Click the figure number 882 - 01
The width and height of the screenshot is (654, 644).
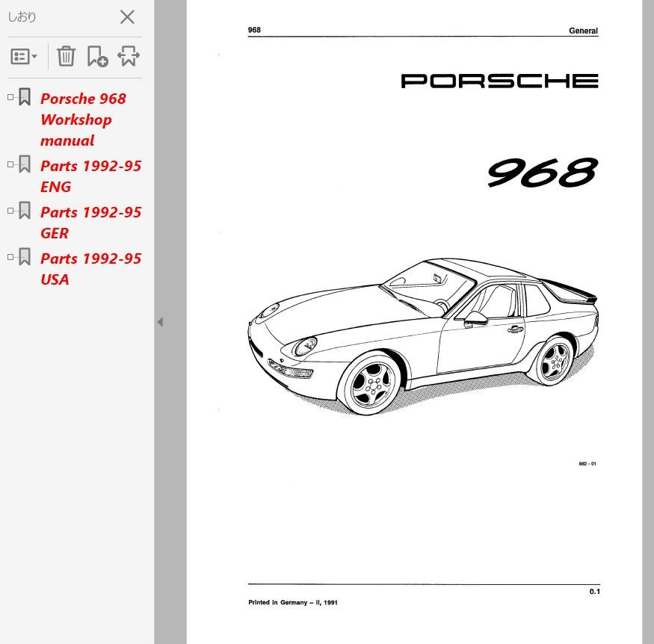click(x=587, y=463)
